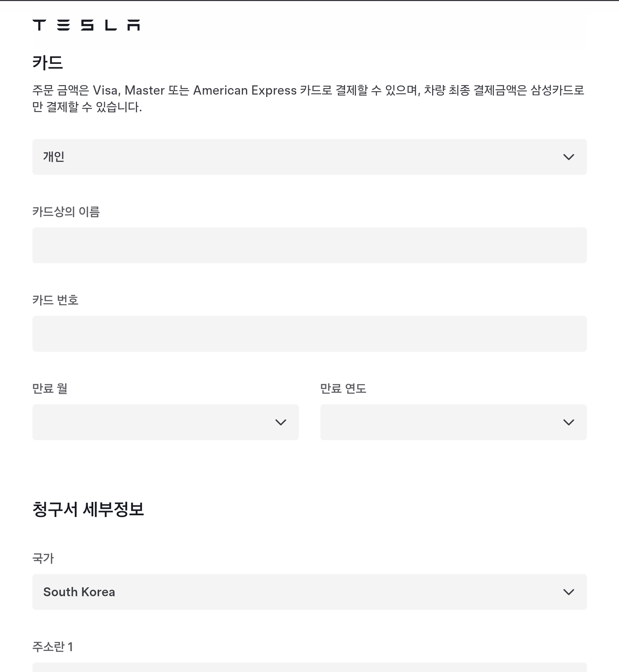Click the 만료 월 label

point(50,389)
